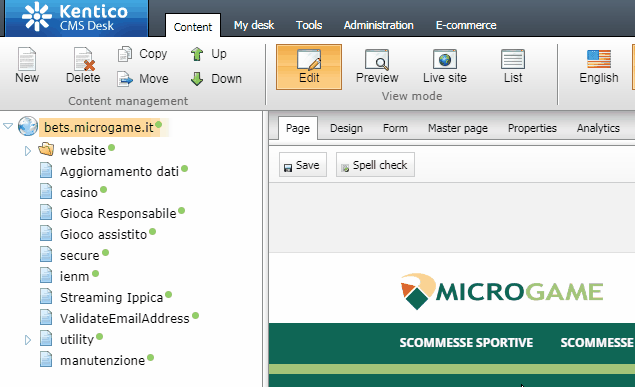Select ValidateEmailAddress in the tree
635x387 pixels.
pyautogui.click(x=124, y=319)
